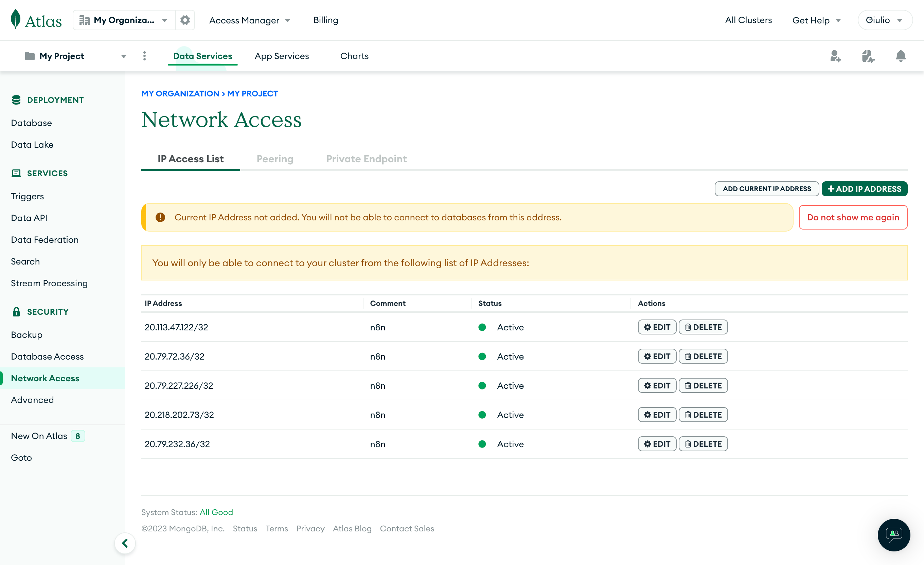The image size is (924, 565).
Task: Click the ADD IP ADDRESS button
Action: [x=864, y=188]
